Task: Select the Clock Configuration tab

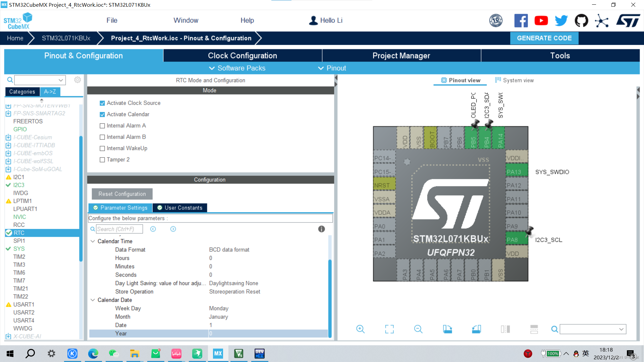Action: coord(243,56)
